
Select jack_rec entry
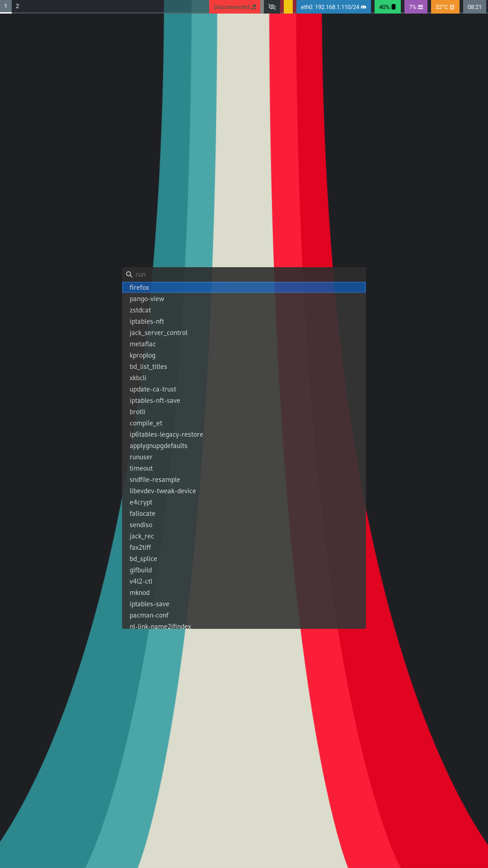(244, 536)
